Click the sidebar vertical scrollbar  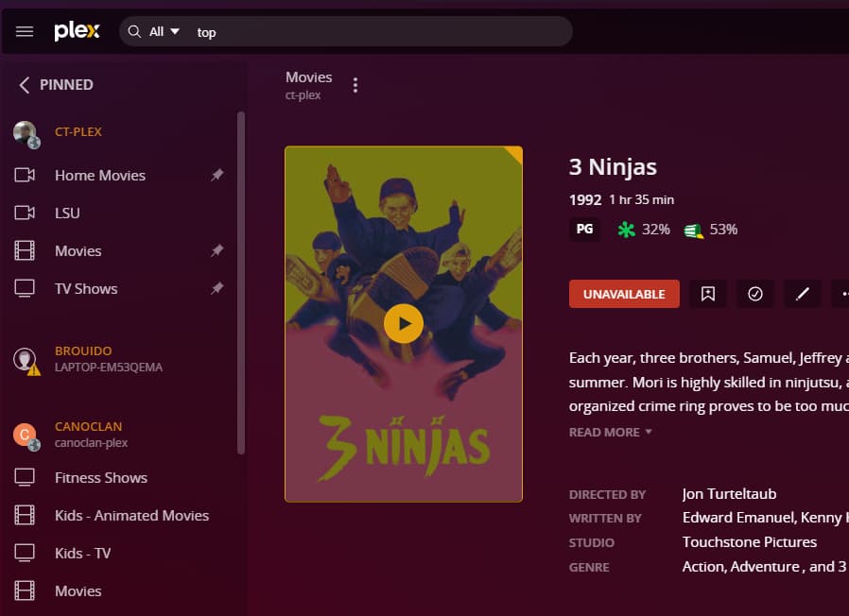(x=241, y=282)
